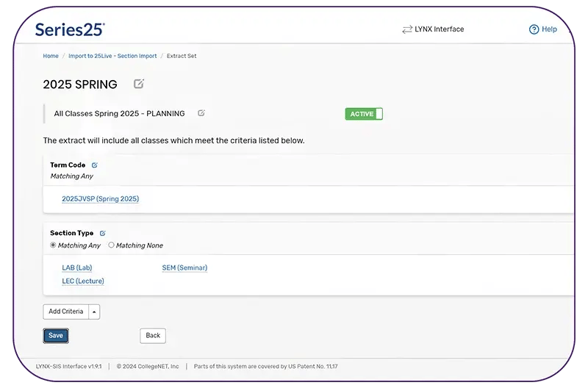Screen dimensions: 588x388
Task: Select the Matching None radio button
Action: point(112,245)
